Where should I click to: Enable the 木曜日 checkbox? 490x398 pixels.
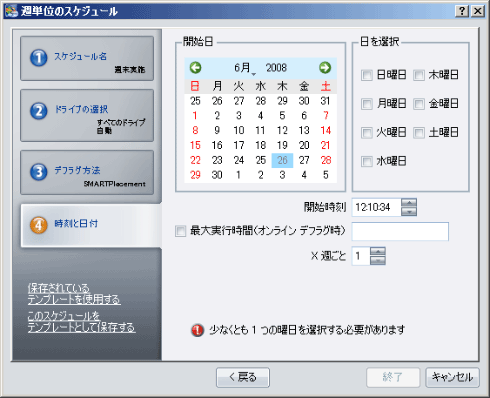[419, 75]
